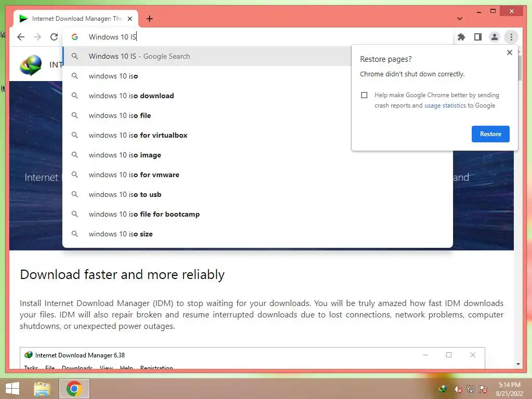
Task: Pick 'windows 10 iso for vmware' suggestion
Action: pos(258,175)
